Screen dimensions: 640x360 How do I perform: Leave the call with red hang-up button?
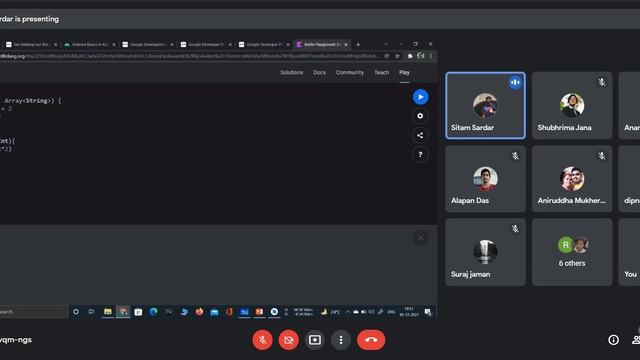(x=371, y=340)
